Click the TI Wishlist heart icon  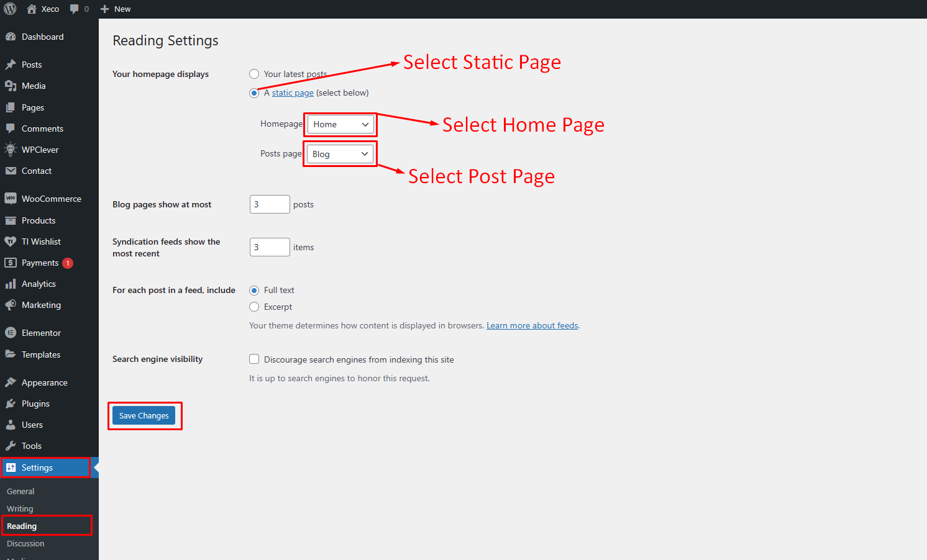(x=11, y=242)
